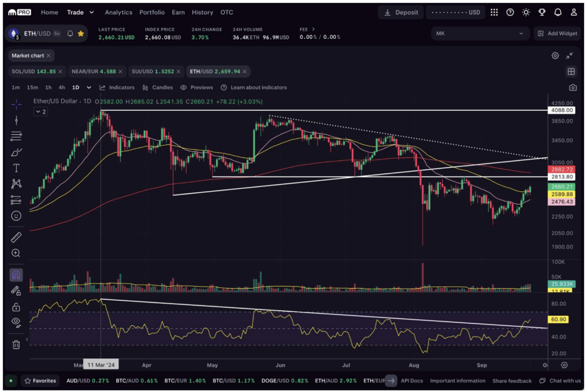Open the History section
Screen dimensions: 587x392
(x=202, y=12)
